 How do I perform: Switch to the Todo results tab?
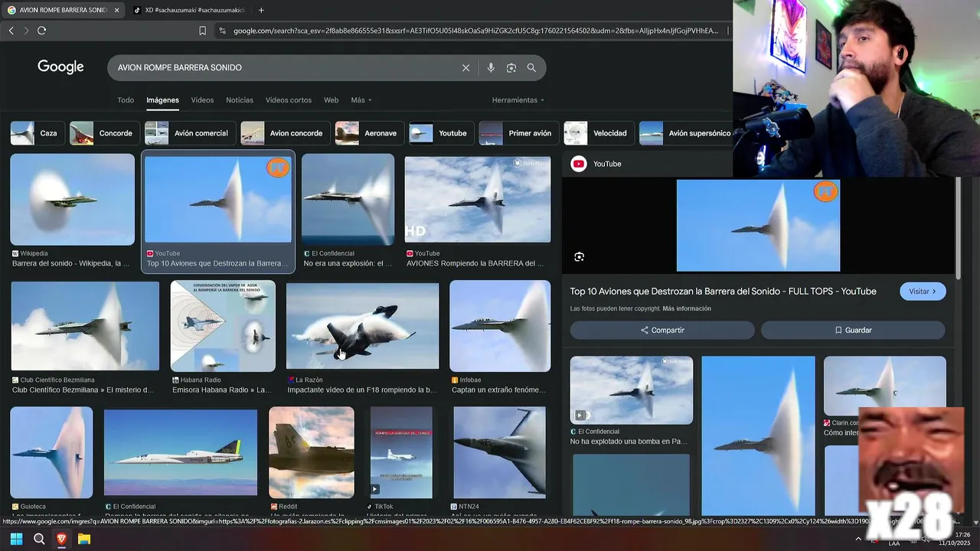(x=126, y=100)
